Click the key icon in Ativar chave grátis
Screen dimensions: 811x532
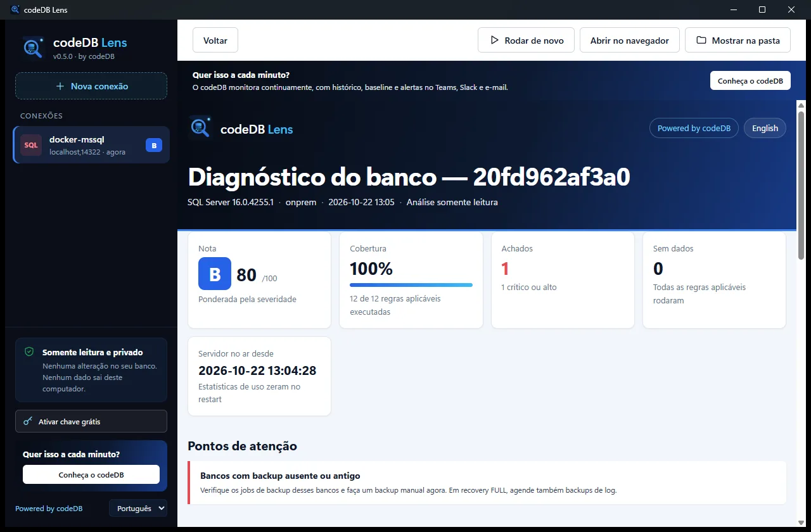coord(28,421)
